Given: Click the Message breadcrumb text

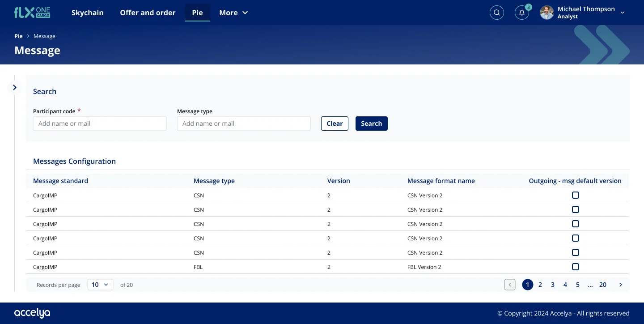Looking at the screenshot, I should (x=45, y=36).
